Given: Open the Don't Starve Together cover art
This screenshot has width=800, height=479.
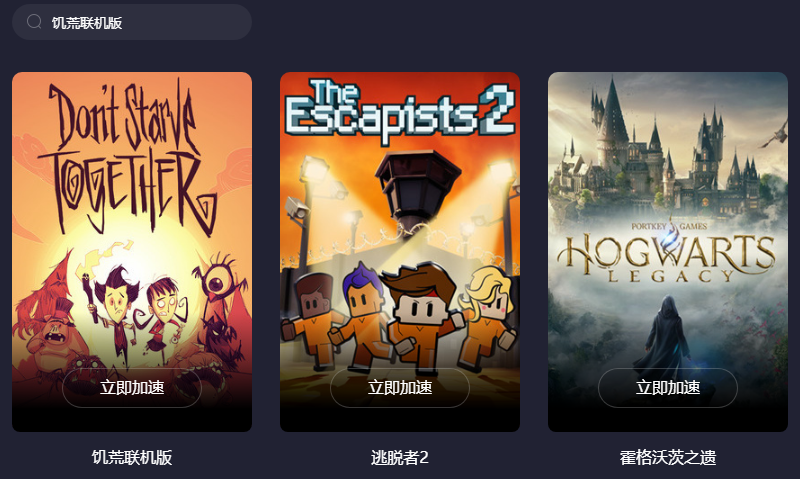Looking at the screenshot, I should (x=132, y=252).
